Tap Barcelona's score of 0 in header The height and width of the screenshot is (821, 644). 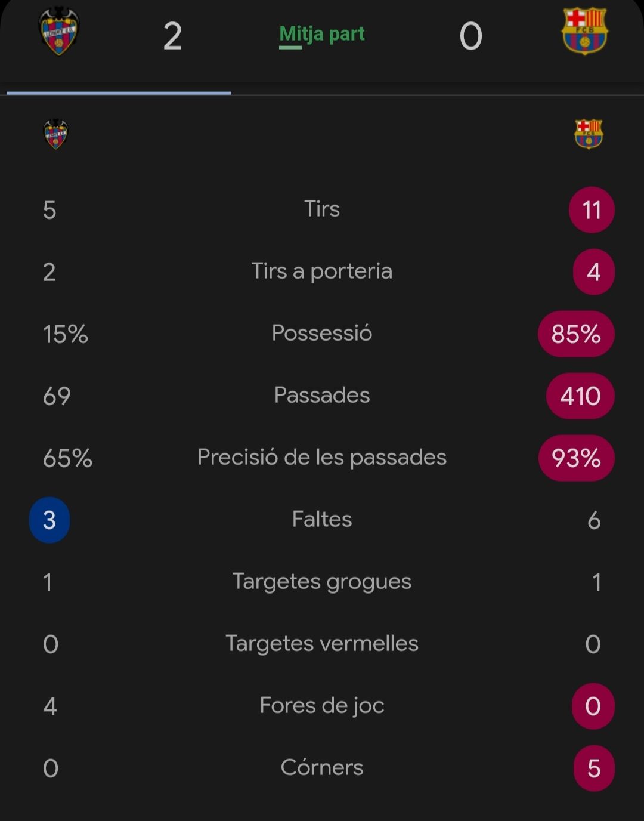click(470, 36)
